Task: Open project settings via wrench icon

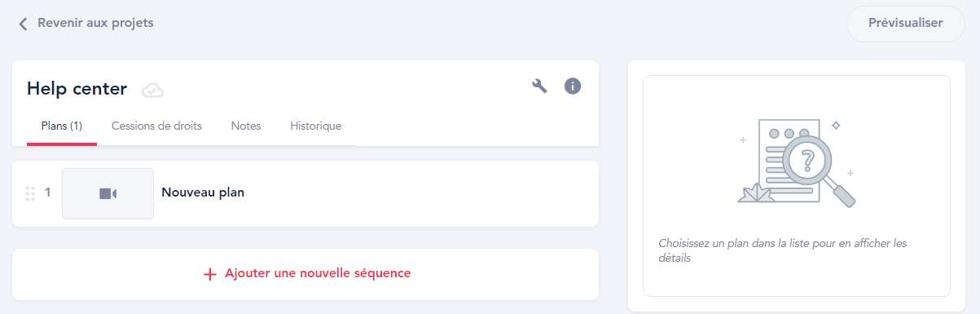Action: pyautogui.click(x=539, y=86)
